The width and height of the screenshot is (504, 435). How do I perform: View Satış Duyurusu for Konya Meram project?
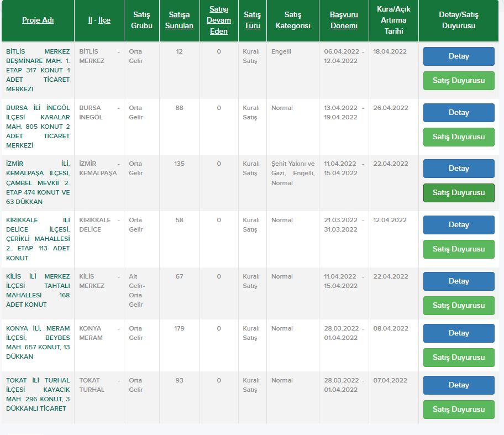[x=459, y=358]
